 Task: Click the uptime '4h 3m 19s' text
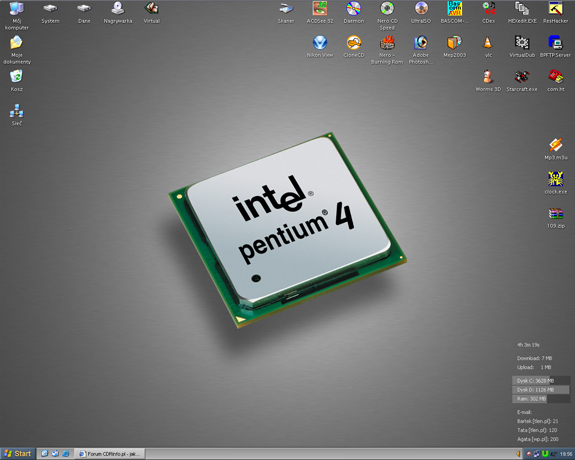click(528, 345)
